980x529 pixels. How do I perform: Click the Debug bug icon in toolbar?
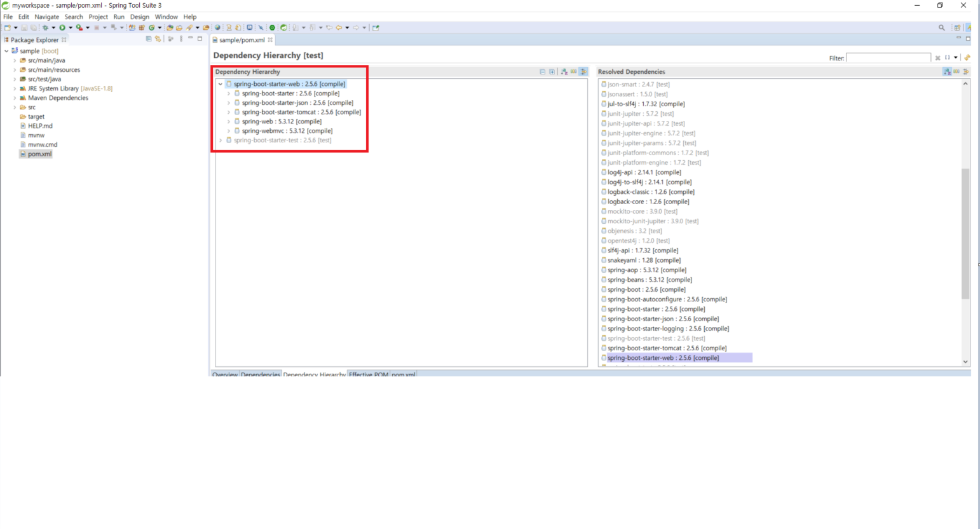45,27
